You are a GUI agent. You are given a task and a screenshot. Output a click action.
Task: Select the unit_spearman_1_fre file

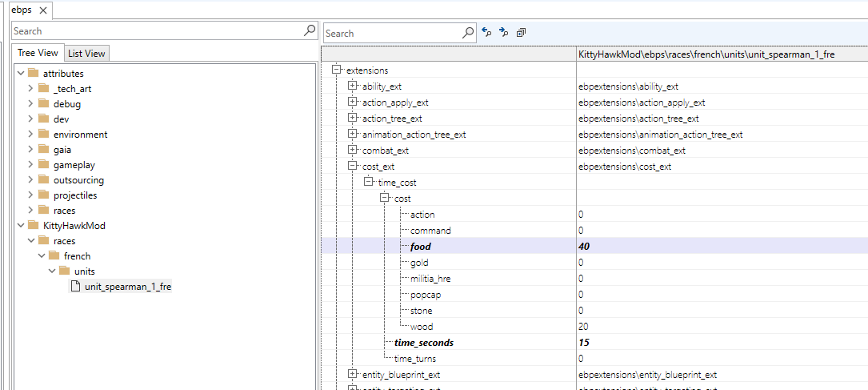pos(128,287)
